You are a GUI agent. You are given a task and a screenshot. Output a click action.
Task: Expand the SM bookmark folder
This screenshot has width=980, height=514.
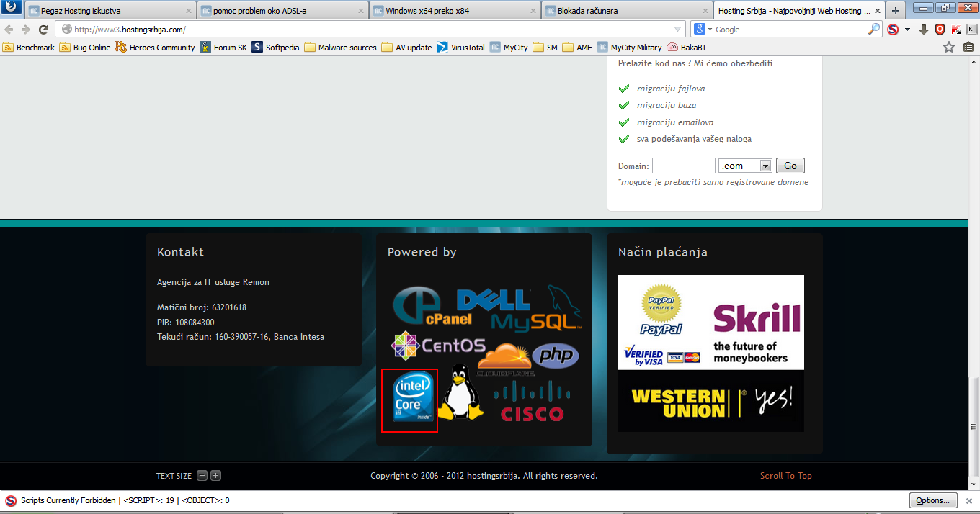coord(545,47)
